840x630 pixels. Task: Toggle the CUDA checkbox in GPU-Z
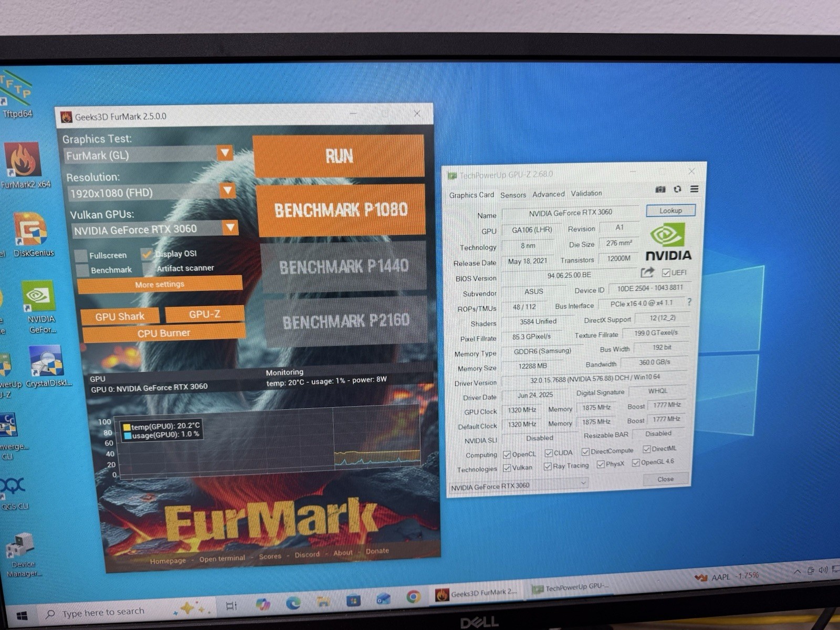click(x=549, y=453)
